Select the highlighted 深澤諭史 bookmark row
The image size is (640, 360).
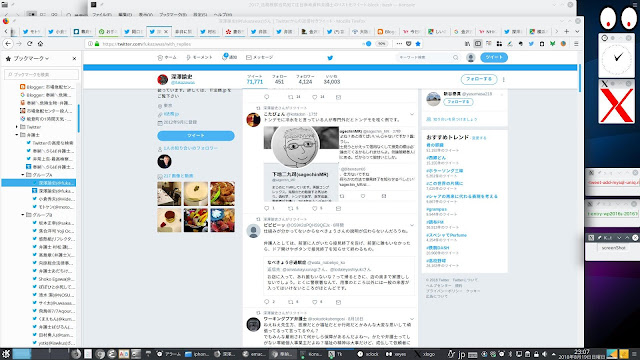(x=39, y=183)
